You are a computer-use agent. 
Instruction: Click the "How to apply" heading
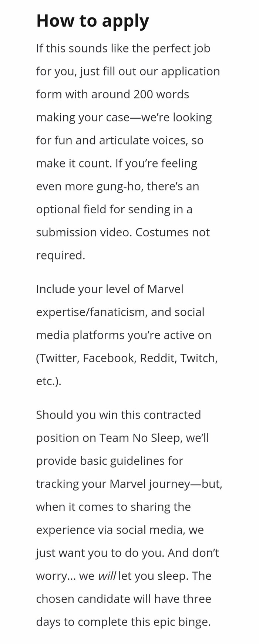pos(92,21)
